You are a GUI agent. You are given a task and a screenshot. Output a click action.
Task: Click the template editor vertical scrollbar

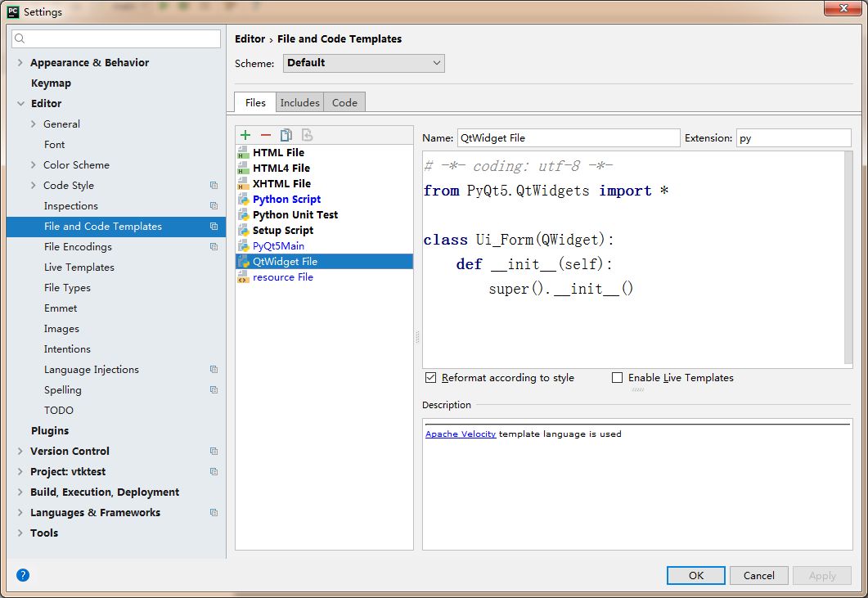tap(848, 258)
